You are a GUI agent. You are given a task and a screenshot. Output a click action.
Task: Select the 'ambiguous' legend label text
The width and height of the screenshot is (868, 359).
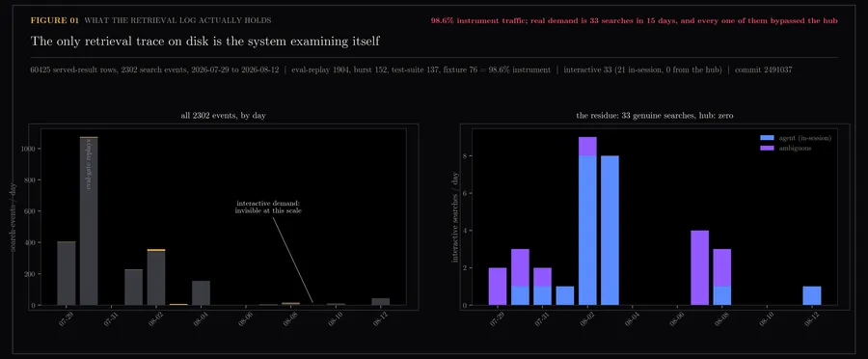pos(796,149)
